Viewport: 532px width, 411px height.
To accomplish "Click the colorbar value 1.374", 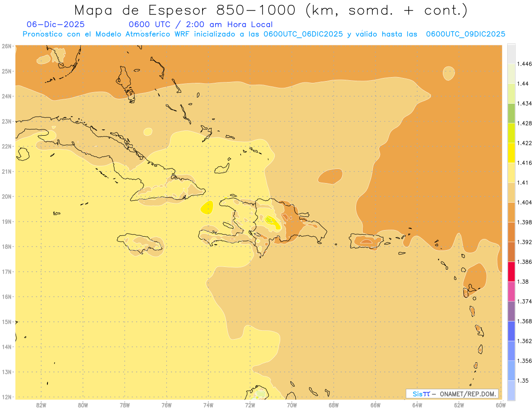I will 524,301.
